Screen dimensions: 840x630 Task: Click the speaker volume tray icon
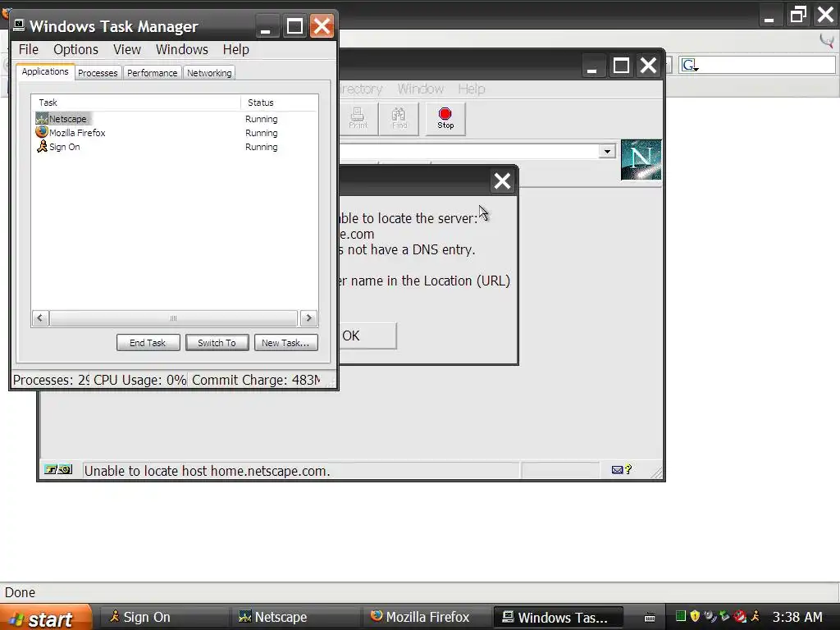tap(710, 617)
